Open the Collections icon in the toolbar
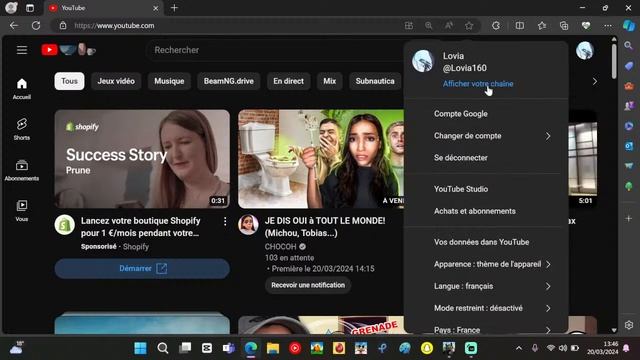Screen dimensions: 640x360 (564, 26)
